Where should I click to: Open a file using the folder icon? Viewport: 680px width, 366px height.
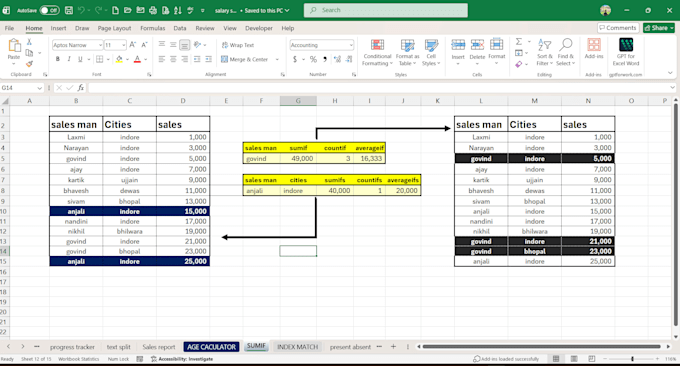(x=128, y=10)
